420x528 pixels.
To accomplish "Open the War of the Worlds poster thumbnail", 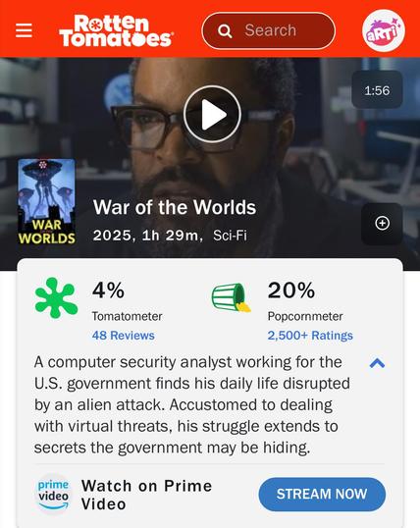I will coord(46,202).
